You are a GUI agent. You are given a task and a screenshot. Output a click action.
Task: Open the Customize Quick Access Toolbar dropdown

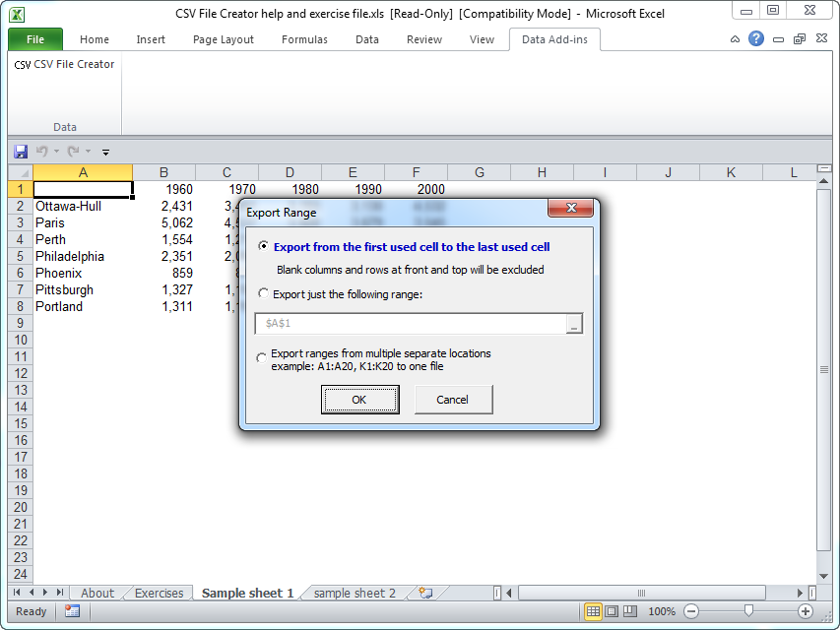click(x=105, y=153)
